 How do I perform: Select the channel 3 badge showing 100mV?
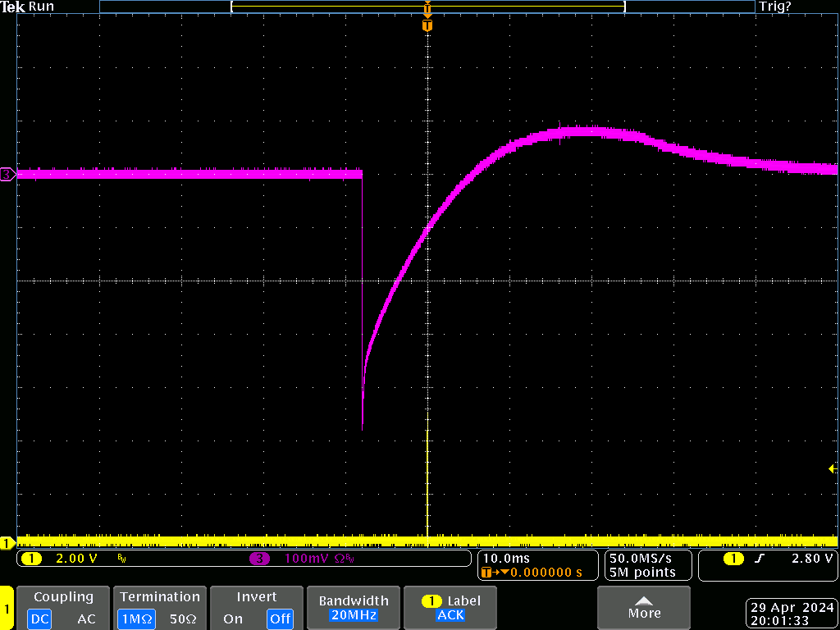[x=259, y=559]
